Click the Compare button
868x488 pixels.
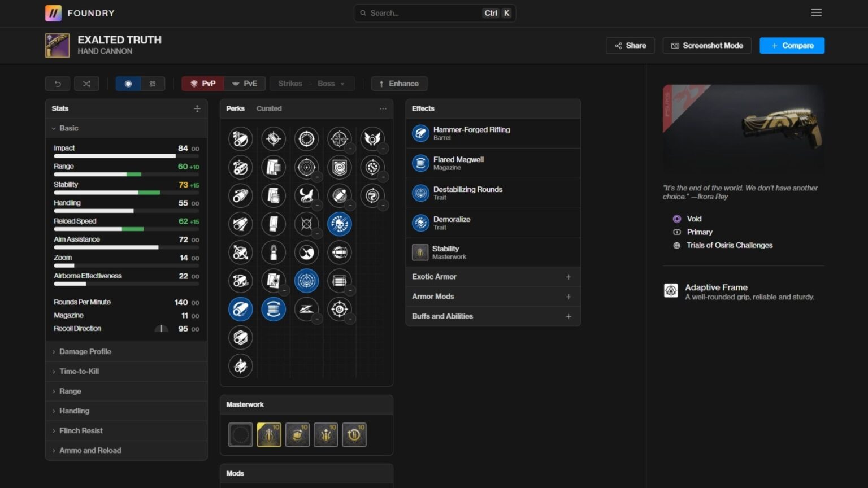click(x=792, y=46)
